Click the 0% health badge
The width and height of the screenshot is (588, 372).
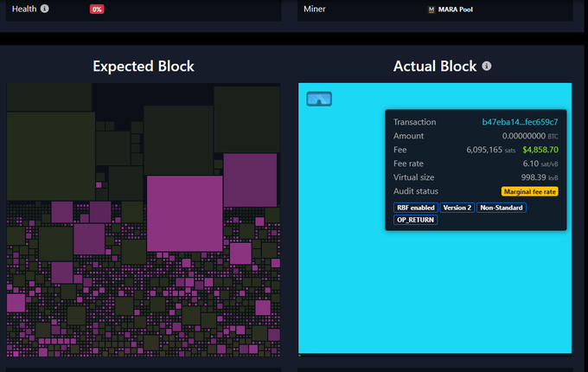[x=97, y=10]
